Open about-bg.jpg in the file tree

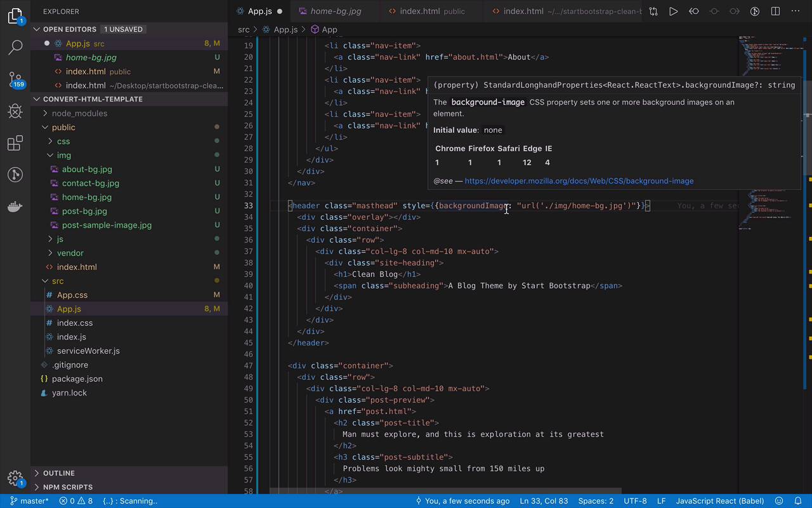(129, 169)
